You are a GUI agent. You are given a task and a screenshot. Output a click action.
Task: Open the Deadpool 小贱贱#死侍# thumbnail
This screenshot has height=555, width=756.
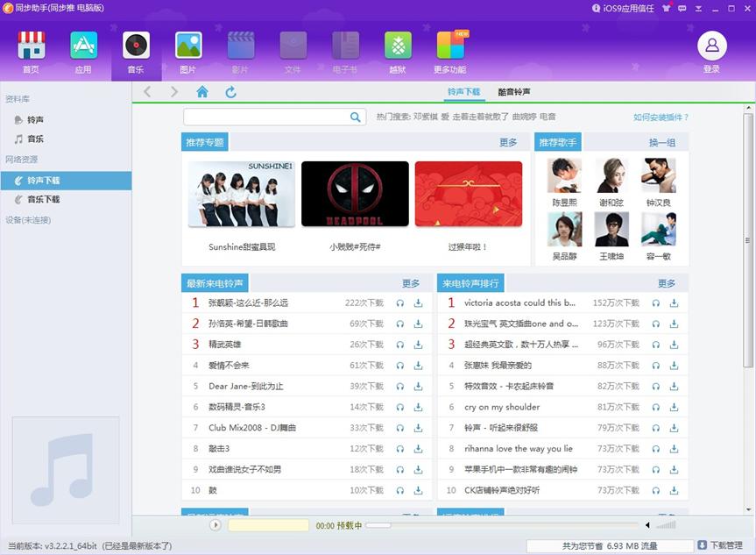point(355,194)
